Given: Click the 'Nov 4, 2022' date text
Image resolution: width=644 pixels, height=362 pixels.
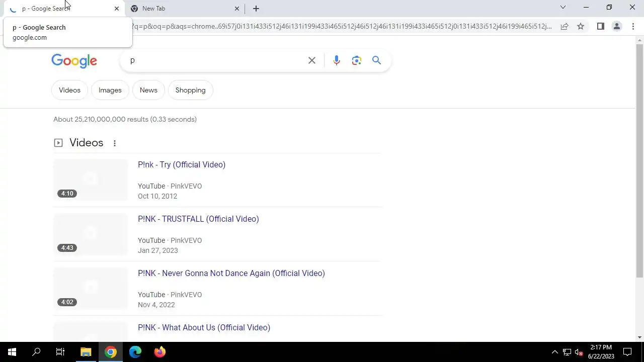Looking at the screenshot, I should point(156,305).
